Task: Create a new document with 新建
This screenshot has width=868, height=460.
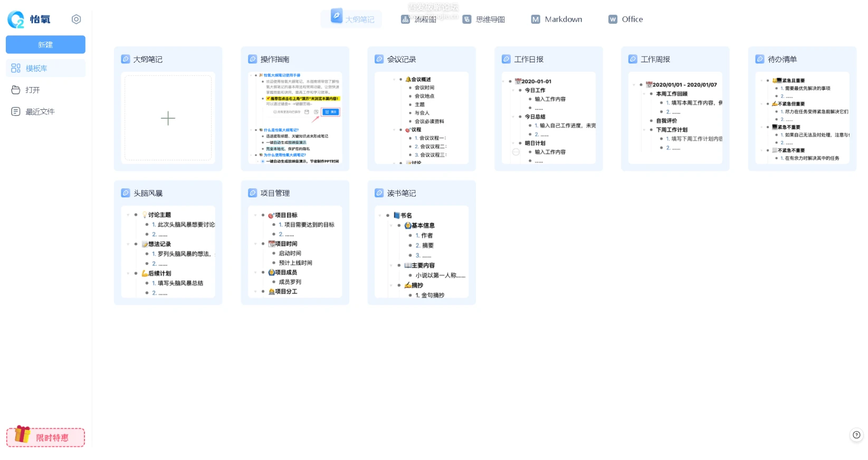Action: (45, 45)
